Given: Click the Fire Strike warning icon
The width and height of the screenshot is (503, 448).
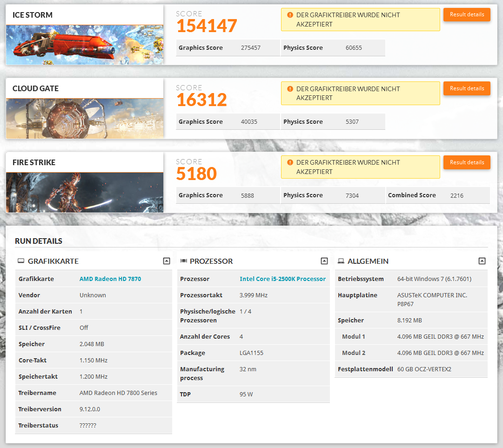Looking at the screenshot, I should (290, 162).
